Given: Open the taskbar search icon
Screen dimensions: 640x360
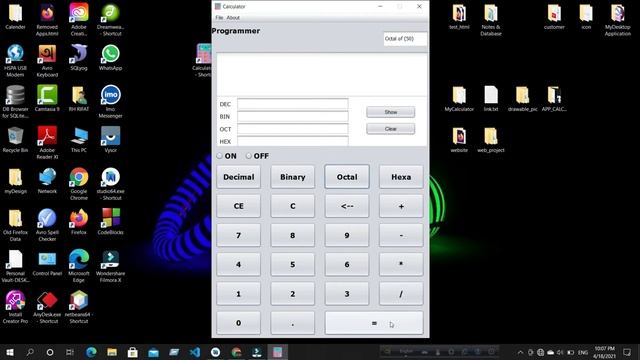Looking at the screenshot, I should click(x=30, y=352).
